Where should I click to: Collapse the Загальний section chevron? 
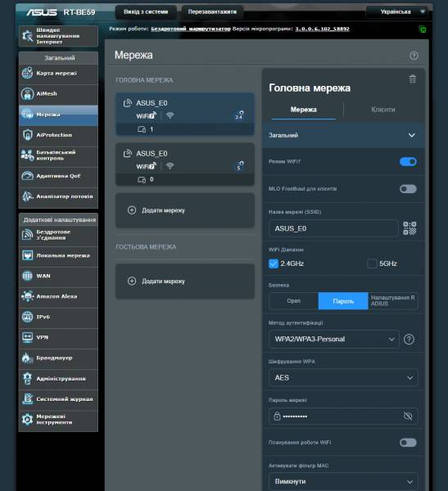click(412, 135)
